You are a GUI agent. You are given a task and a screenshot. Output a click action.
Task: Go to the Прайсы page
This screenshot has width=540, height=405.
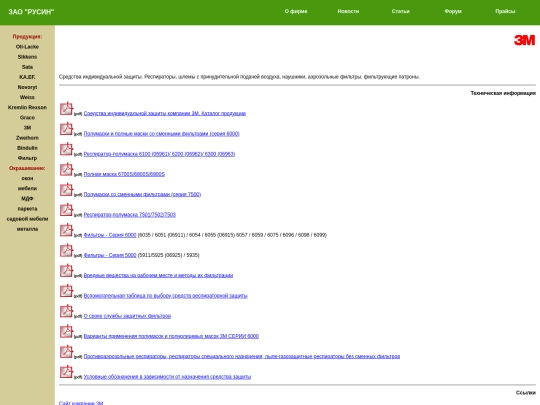point(505,11)
